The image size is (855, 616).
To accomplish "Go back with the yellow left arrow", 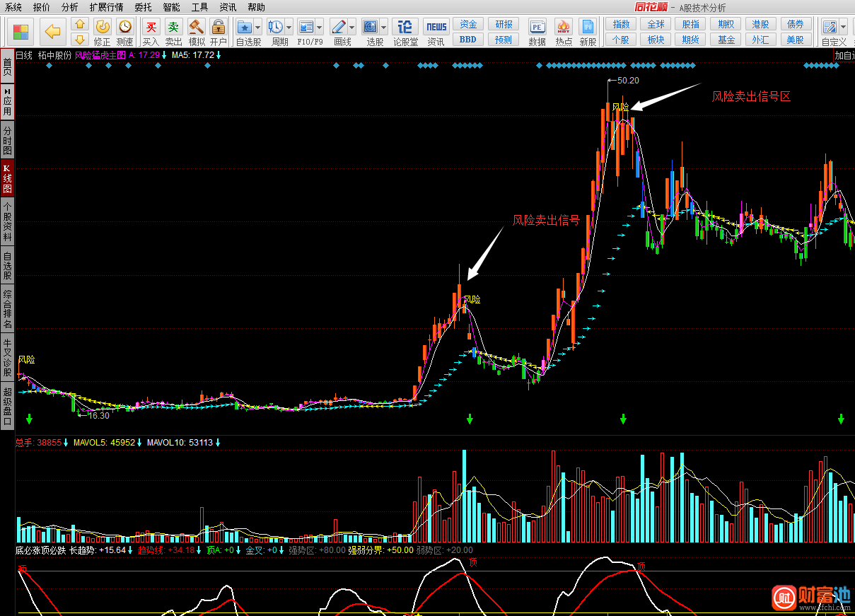I will click(52, 32).
